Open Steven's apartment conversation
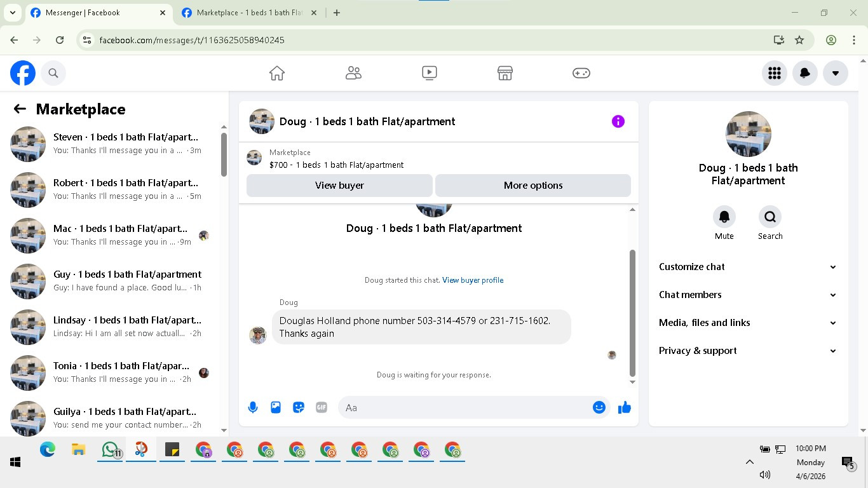This screenshot has width=868, height=488. (x=111, y=144)
